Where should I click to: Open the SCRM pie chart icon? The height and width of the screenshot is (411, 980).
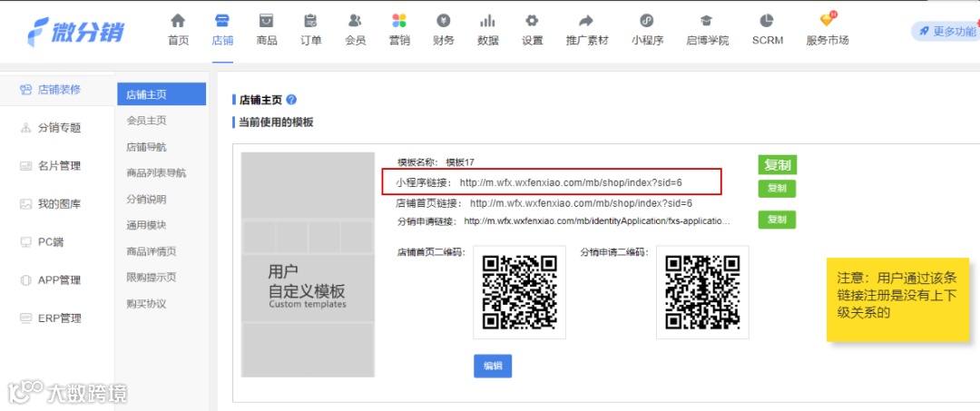[x=768, y=21]
